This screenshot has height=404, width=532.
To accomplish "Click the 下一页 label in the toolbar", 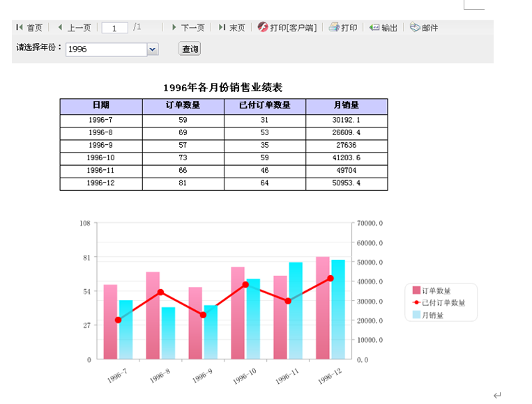I will (x=192, y=28).
